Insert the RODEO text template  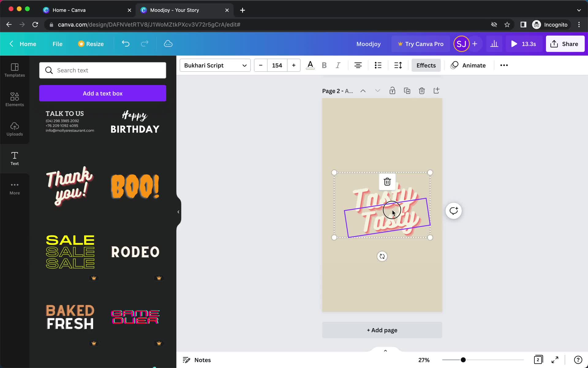click(x=135, y=252)
